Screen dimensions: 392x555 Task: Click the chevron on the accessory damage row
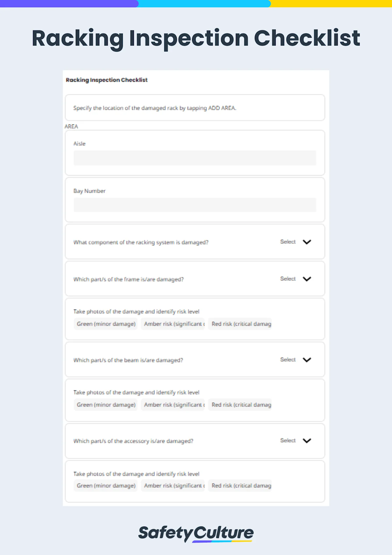306,441
